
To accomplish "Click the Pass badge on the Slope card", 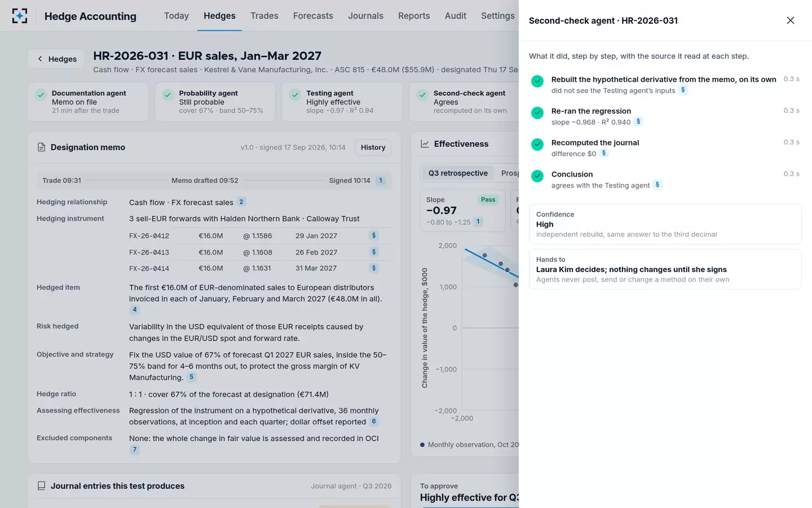I will [x=488, y=200].
